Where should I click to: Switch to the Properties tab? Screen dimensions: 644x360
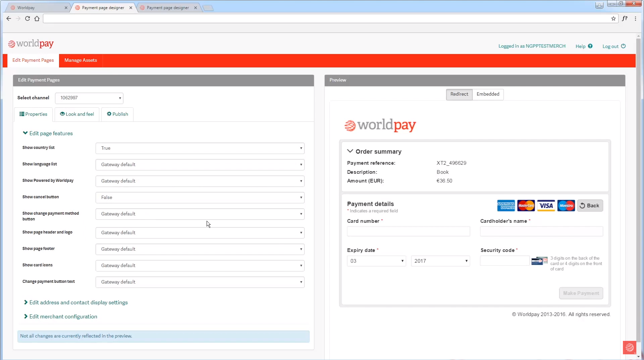click(33, 114)
